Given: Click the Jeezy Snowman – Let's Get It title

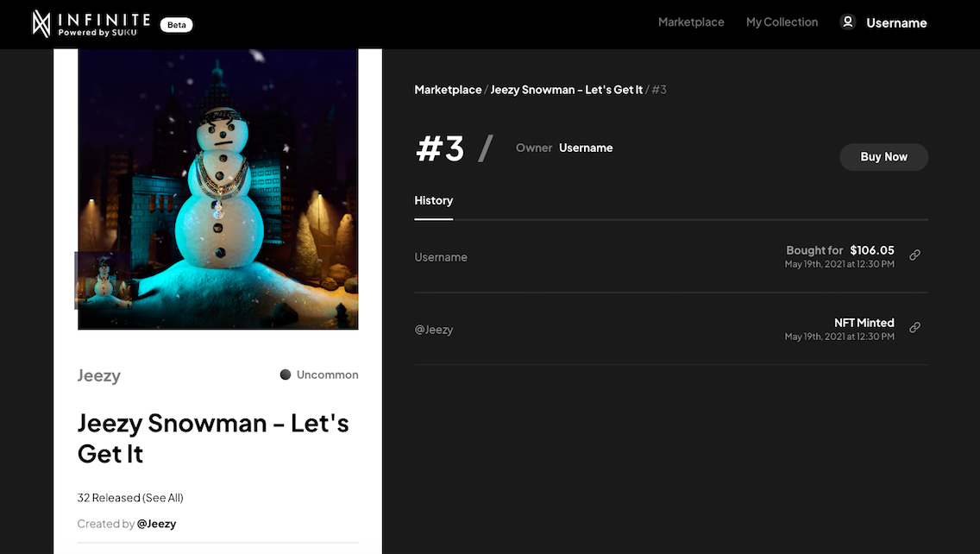Looking at the screenshot, I should [x=213, y=438].
